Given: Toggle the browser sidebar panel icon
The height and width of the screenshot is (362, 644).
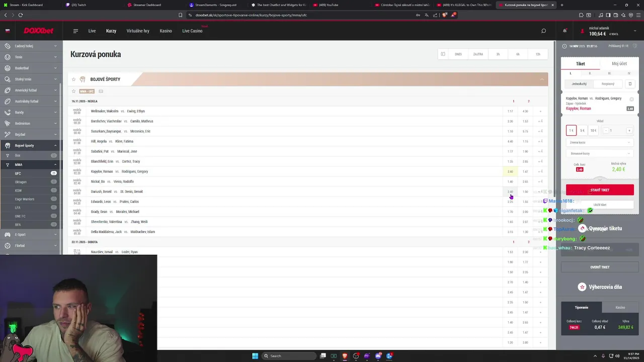Looking at the screenshot, I should point(608,15).
